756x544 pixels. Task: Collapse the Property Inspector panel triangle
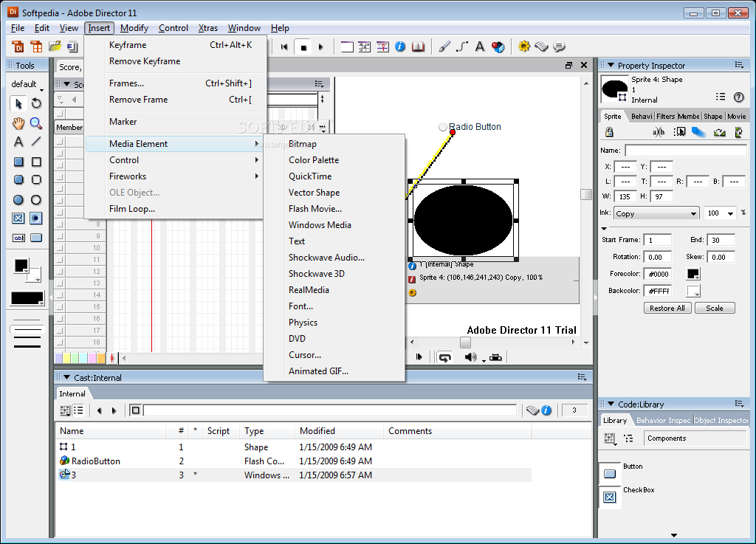[611, 65]
